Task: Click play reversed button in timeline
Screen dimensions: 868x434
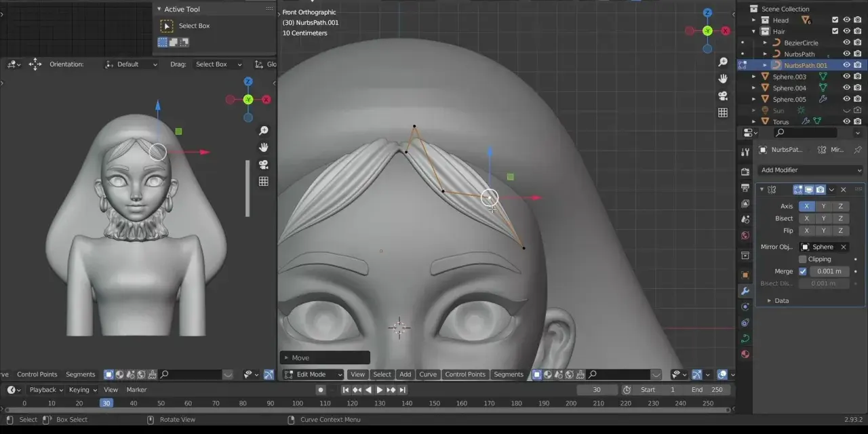Action: 368,390
